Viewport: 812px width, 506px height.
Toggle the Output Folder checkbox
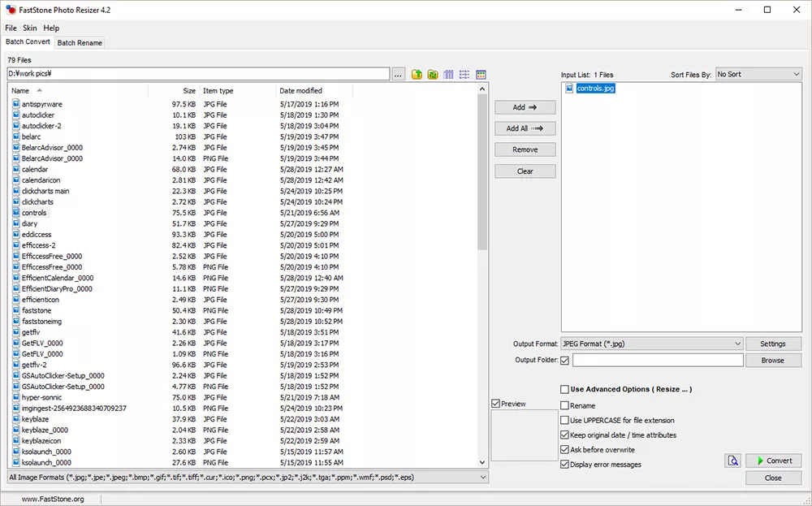point(565,361)
